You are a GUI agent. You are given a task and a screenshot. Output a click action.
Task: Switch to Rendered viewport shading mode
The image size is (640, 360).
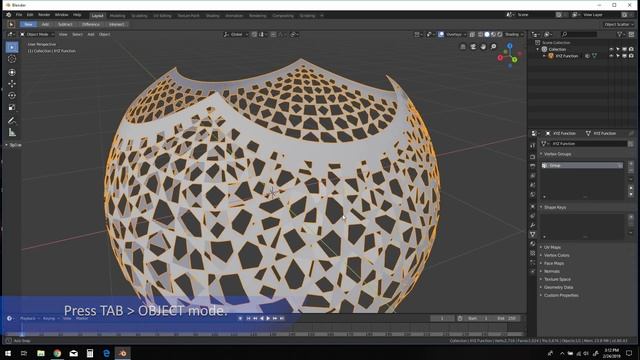tap(500, 34)
